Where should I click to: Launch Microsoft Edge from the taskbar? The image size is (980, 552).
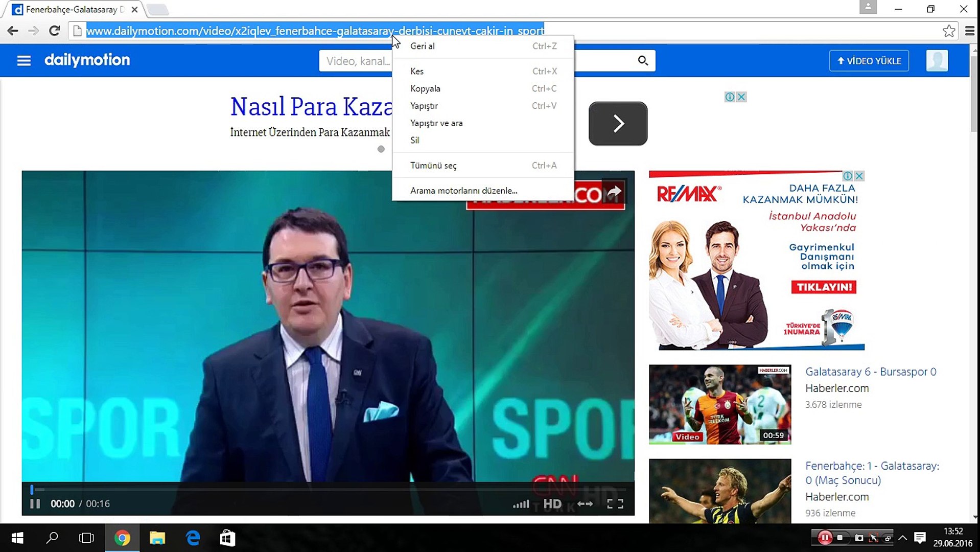pos(193,538)
